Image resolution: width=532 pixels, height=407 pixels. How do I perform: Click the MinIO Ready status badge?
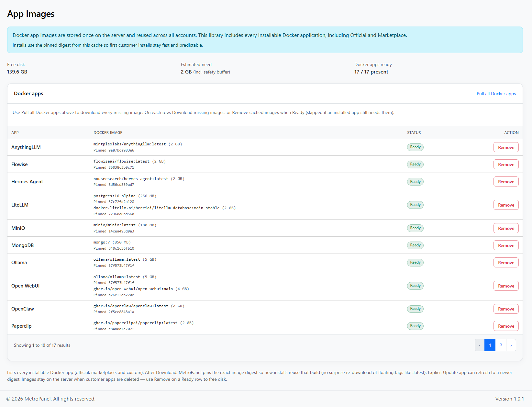click(415, 228)
